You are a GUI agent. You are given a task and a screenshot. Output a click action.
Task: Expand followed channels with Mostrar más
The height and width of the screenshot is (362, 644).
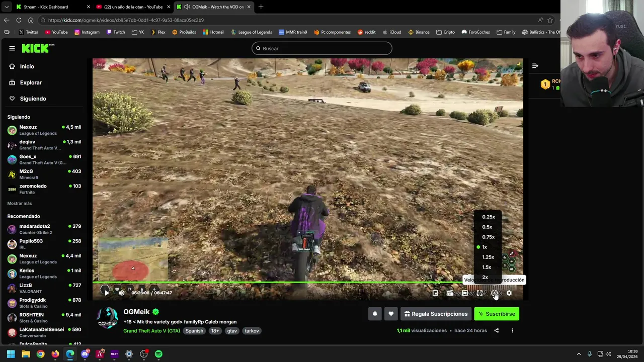(x=20, y=203)
